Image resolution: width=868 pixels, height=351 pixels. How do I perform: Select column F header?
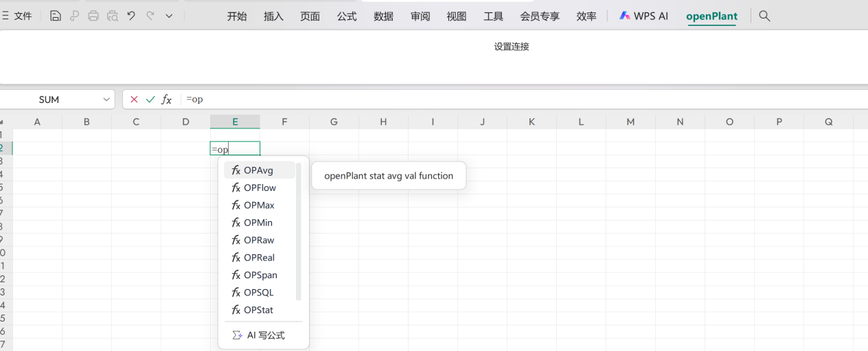point(284,122)
